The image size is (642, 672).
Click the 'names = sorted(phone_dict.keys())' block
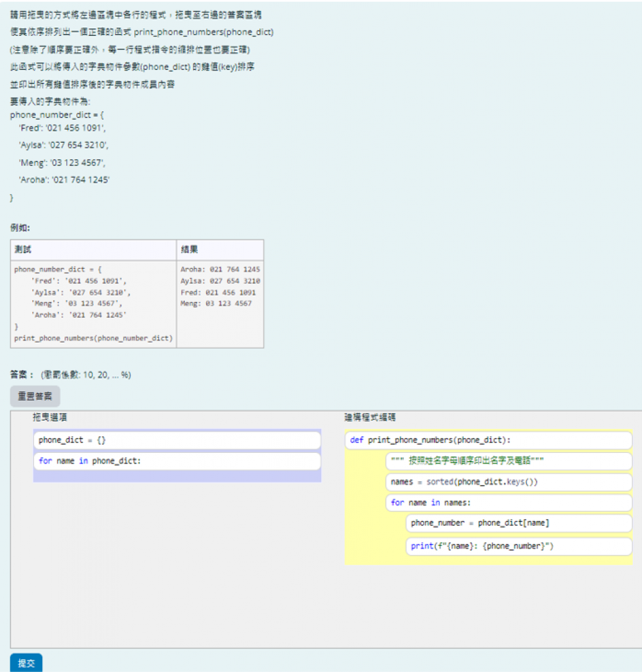pos(508,482)
